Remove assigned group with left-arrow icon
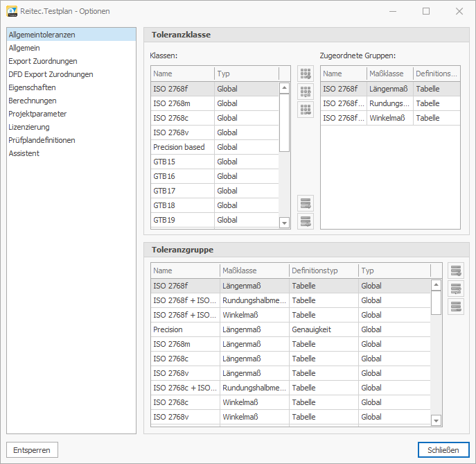This screenshot has width=476, height=464. [305, 221]
